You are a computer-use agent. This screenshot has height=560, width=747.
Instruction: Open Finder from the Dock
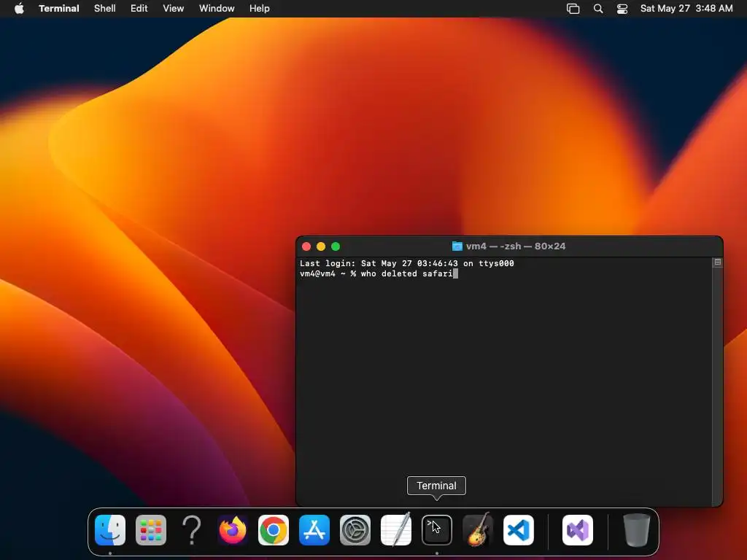(110, 530)
